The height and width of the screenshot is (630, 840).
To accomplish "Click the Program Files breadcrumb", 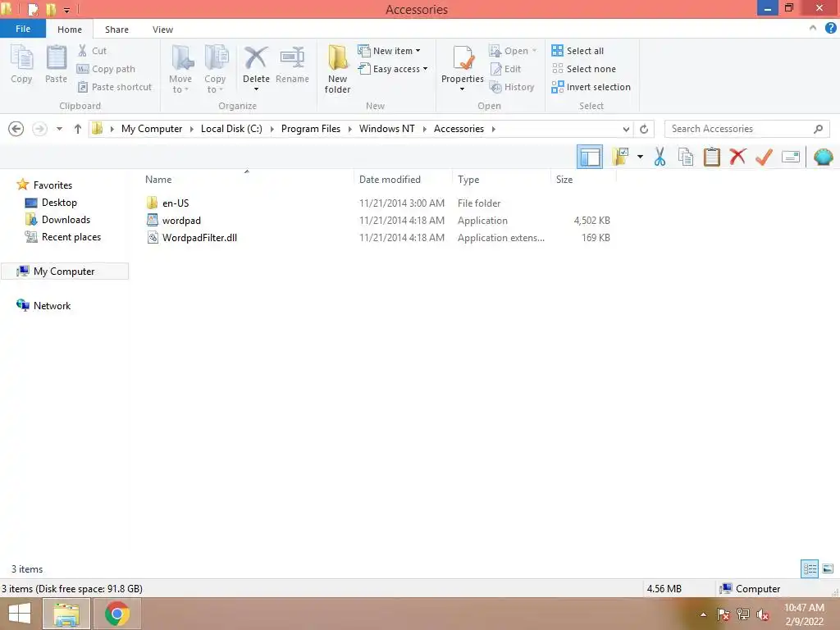I will click(x=311, y=129).
